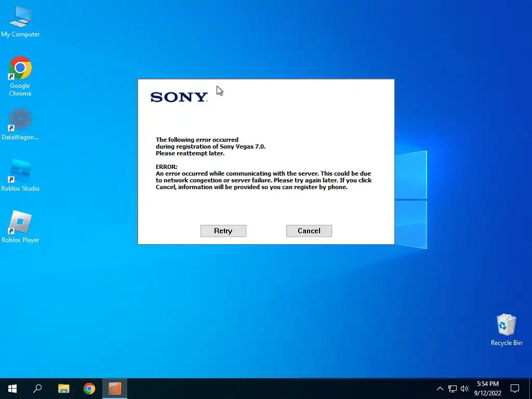Open the network status tray icon
532x399 pixels.
[453, 389]
